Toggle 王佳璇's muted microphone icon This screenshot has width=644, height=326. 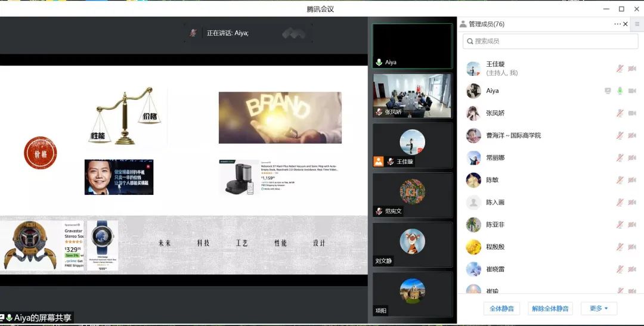click(620, 69)
